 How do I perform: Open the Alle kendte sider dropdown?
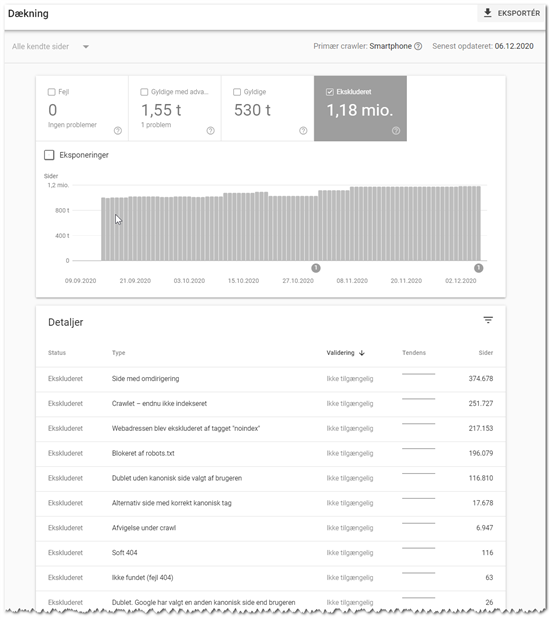click(51, 47)
